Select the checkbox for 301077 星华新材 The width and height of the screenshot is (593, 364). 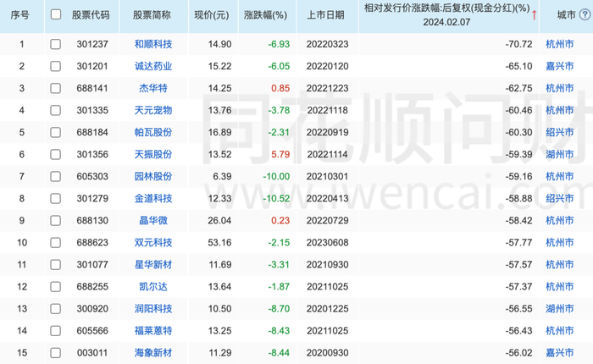pos(56,265)
